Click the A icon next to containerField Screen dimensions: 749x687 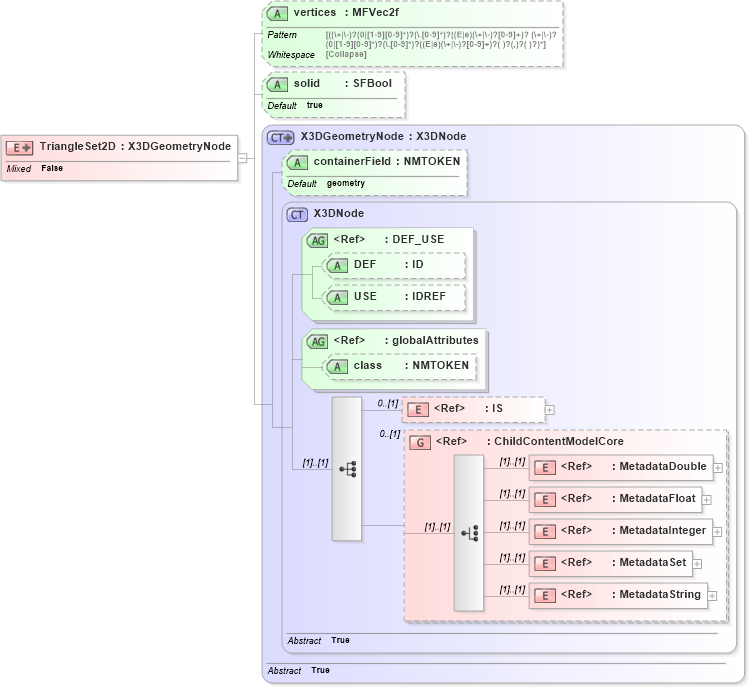[x=297, y=162]
